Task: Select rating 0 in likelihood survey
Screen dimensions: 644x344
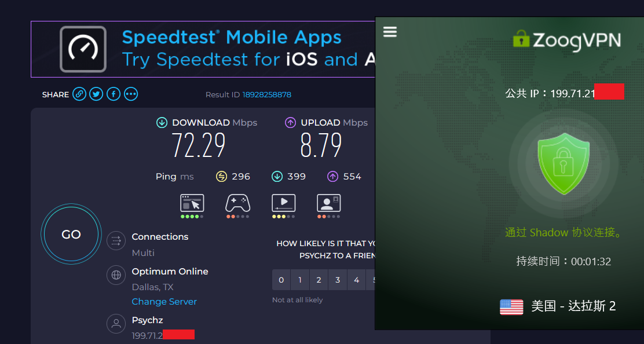Action: pyautogui.click(x=281, y=280)
